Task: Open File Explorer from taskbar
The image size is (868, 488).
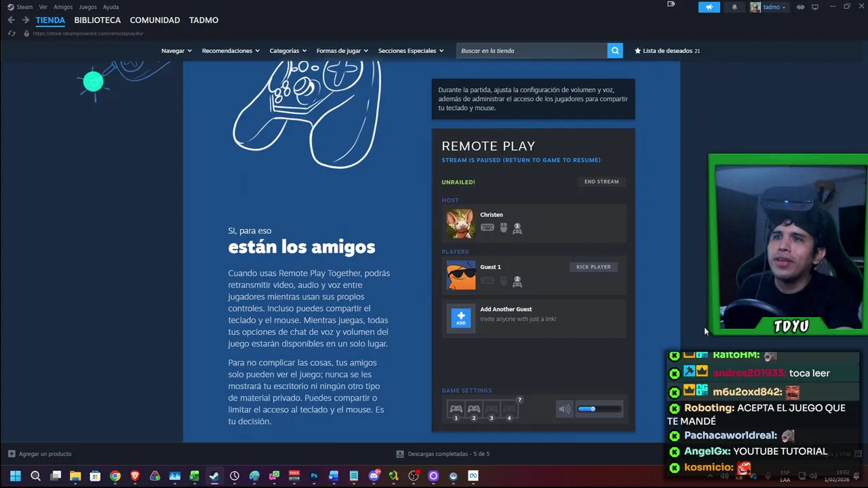Action: 75,476
